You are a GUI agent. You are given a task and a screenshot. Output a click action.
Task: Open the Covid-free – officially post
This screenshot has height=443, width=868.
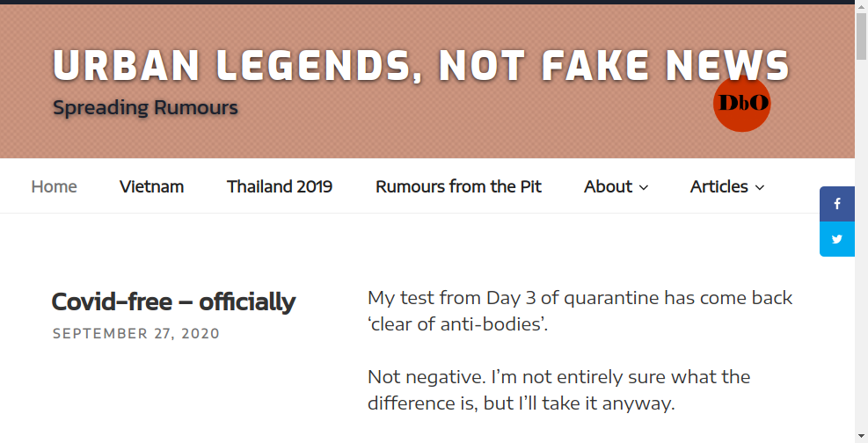(173, 302)
